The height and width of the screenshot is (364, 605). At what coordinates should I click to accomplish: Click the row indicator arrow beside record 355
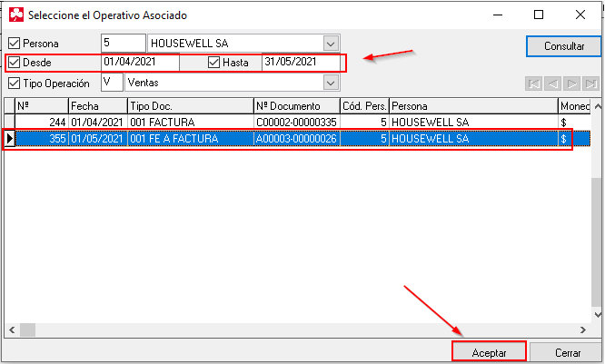point(9,139)
